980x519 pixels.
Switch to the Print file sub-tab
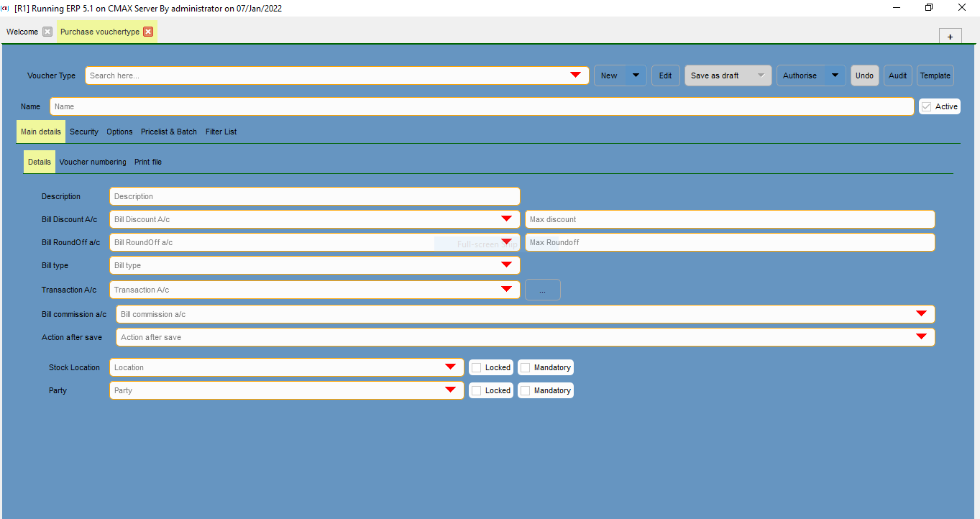(x=148, y=162)
